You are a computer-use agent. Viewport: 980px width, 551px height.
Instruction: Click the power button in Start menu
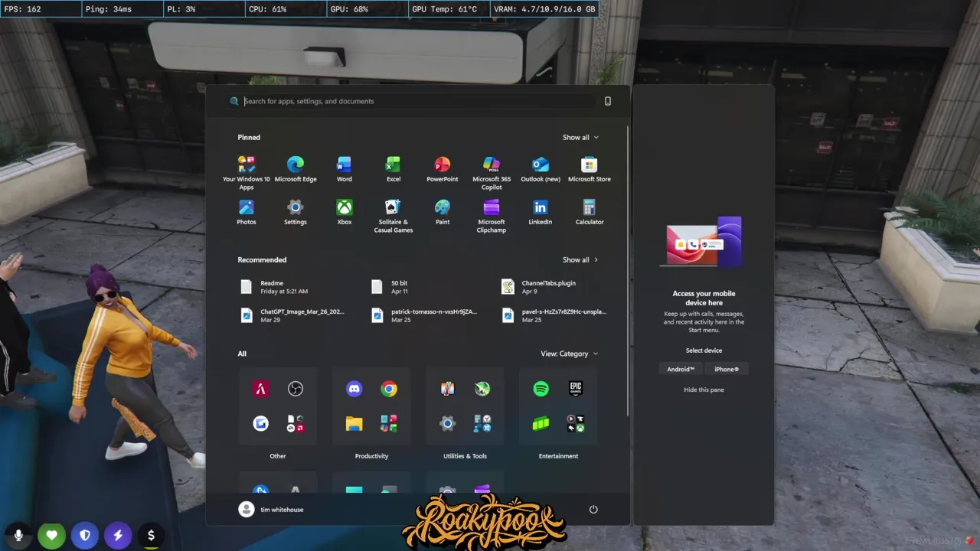click(x=593, y=509)
